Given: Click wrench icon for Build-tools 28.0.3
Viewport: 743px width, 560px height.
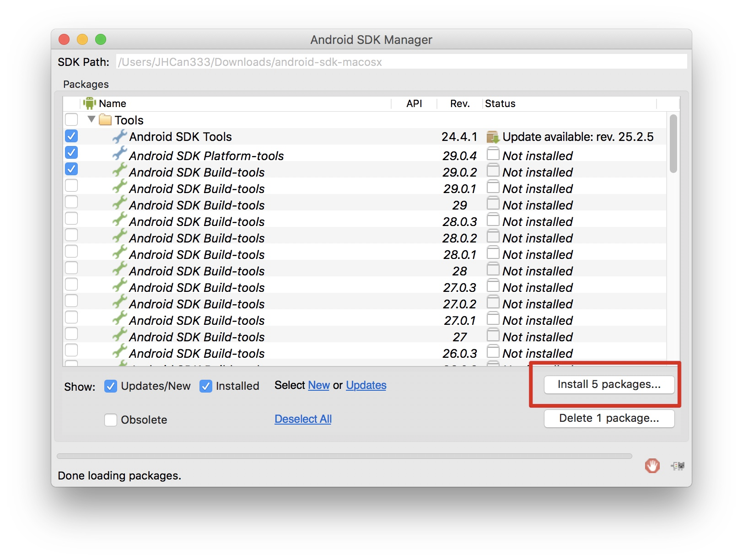Looking at the screenshot, I should pos(119,220).
